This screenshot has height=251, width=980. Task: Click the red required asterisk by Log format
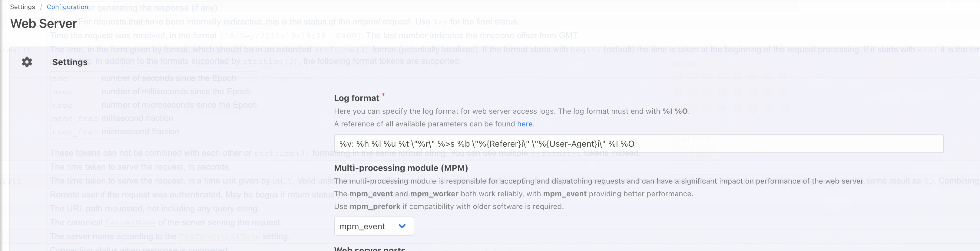click(383, 95)
